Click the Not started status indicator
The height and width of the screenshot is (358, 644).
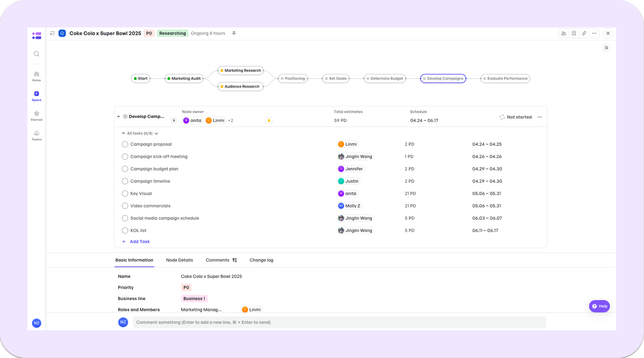pos(516,117)
